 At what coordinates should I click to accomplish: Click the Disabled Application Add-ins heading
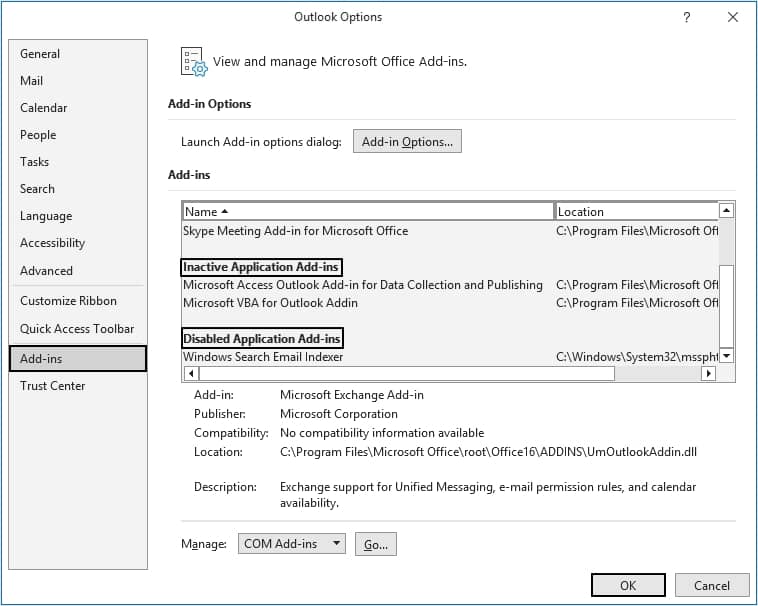262,339
